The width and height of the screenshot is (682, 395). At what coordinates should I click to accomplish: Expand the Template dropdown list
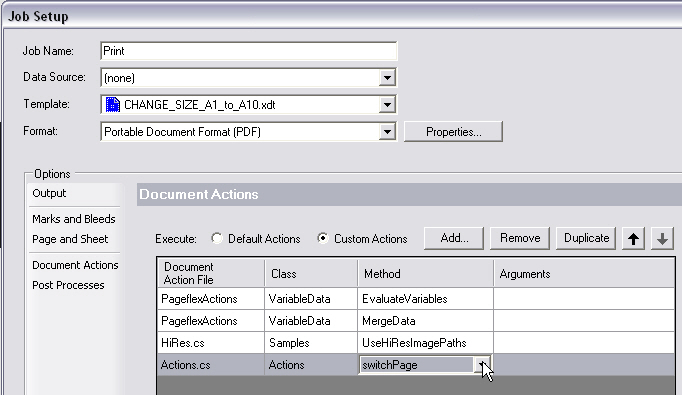click(387, 105)
